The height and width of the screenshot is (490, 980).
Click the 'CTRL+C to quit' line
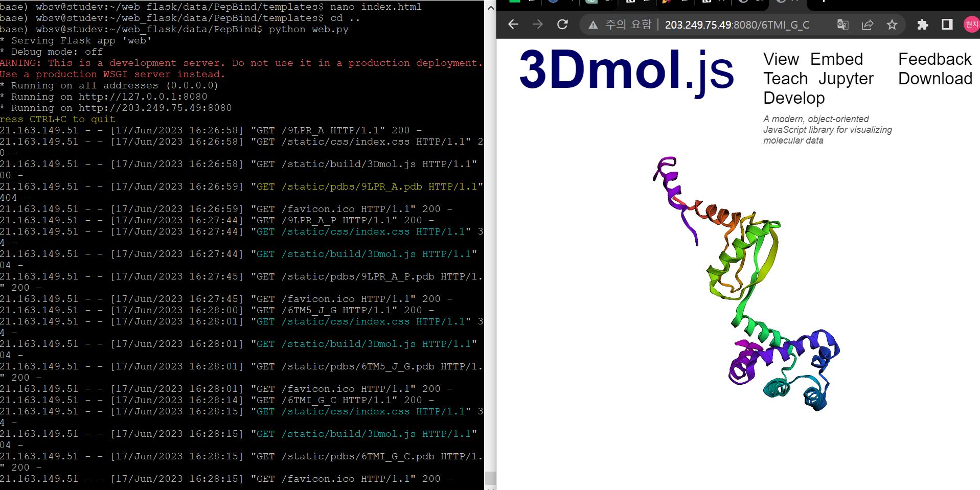pos(57,119)
